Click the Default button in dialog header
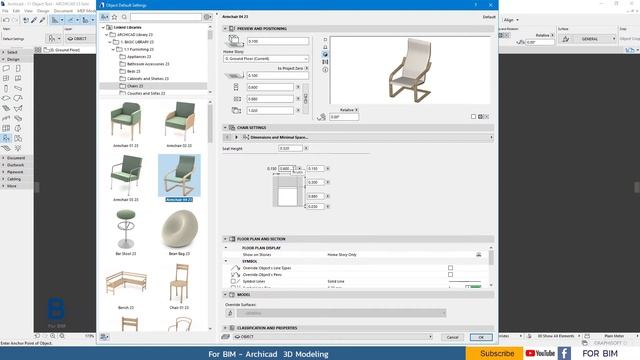The image size is (640, 360). point(489,17)
